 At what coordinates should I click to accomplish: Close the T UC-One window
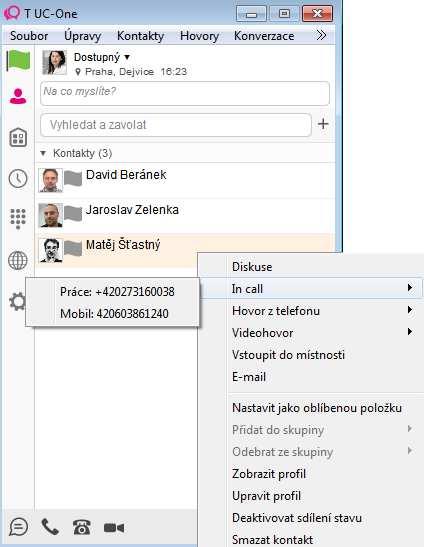point(317,14)
